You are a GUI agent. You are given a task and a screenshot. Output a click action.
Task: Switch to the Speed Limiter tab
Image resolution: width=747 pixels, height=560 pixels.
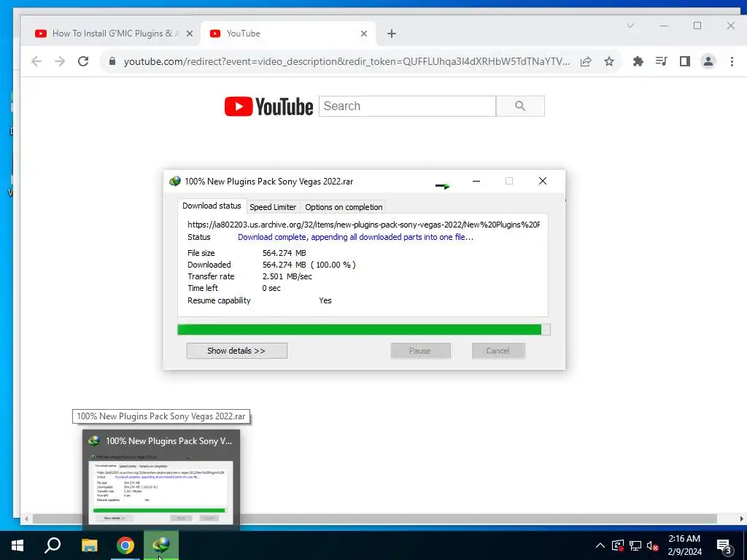click(x=273, y=207)
